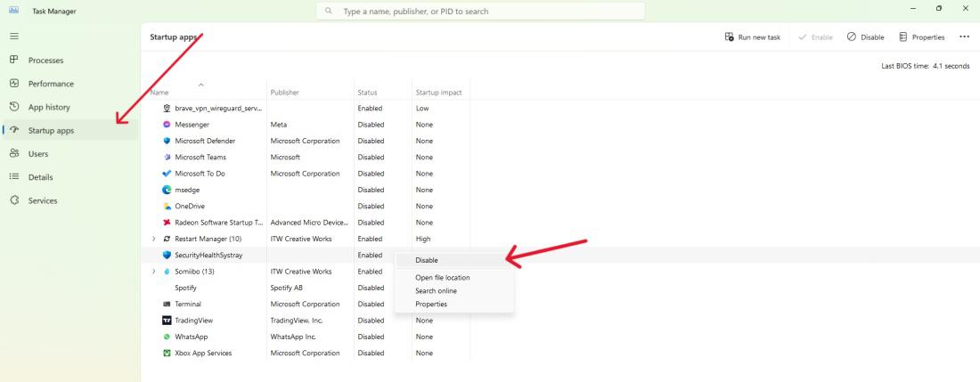980x382 pixels.
Task: Click Disabled status of Xbox App Services
Action: point(371,353)
